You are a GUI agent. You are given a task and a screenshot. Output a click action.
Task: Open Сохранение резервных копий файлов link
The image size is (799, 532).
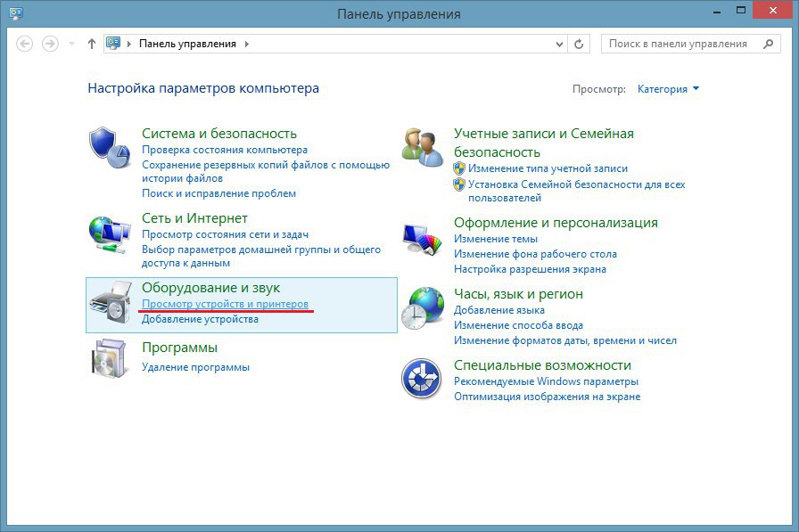[266, 172]
